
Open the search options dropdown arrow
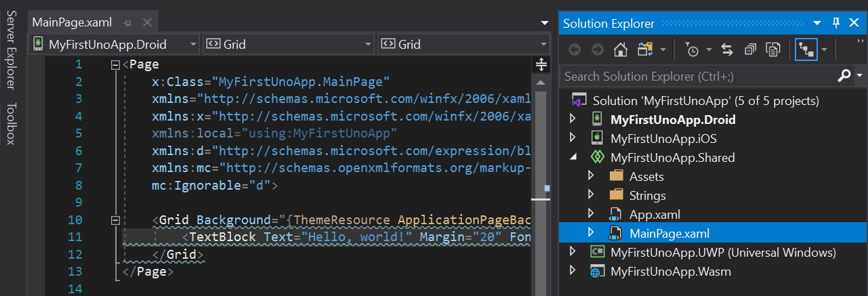(859, 76)
